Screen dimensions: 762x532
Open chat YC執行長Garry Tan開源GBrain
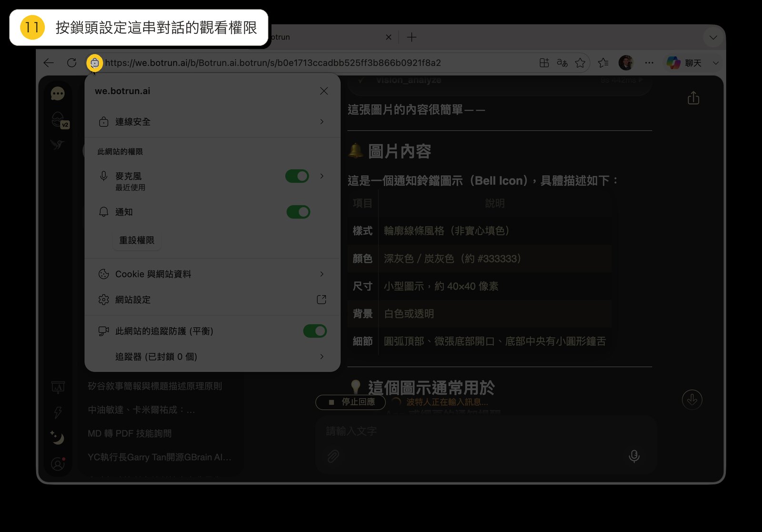(x=160, y=457)
